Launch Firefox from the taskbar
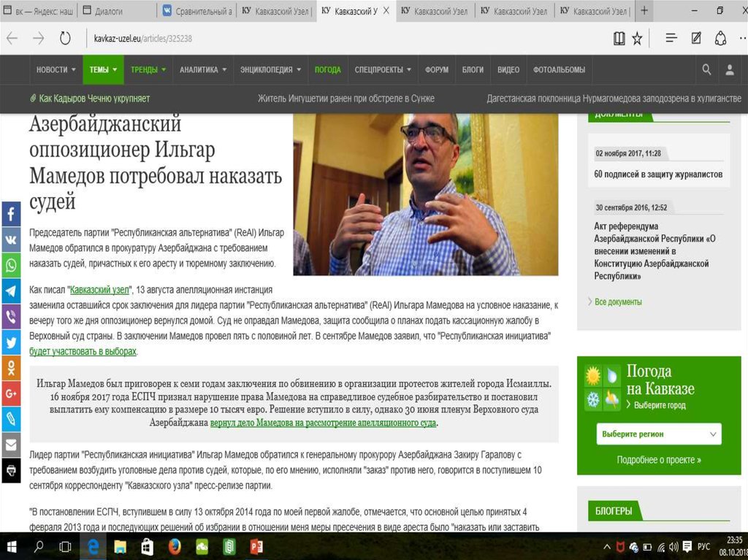Viewport: 748px width, 560px height. [174, 546]
